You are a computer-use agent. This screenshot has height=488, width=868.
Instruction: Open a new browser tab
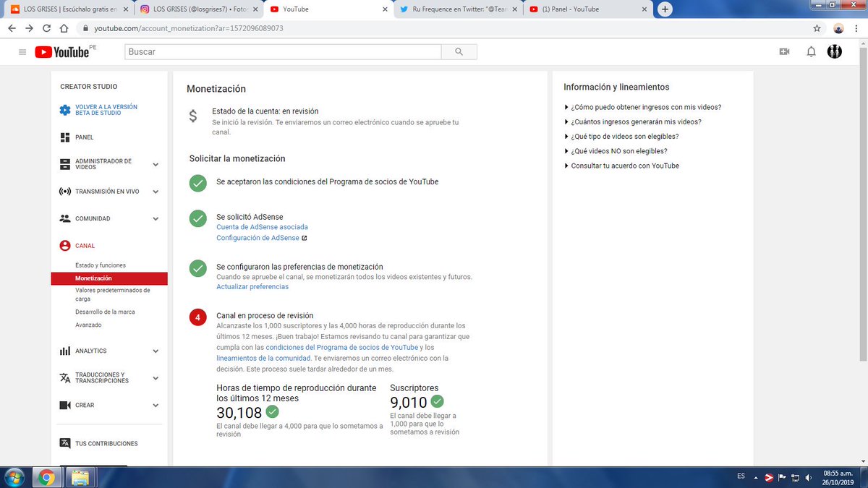click(x=665, y=9)
